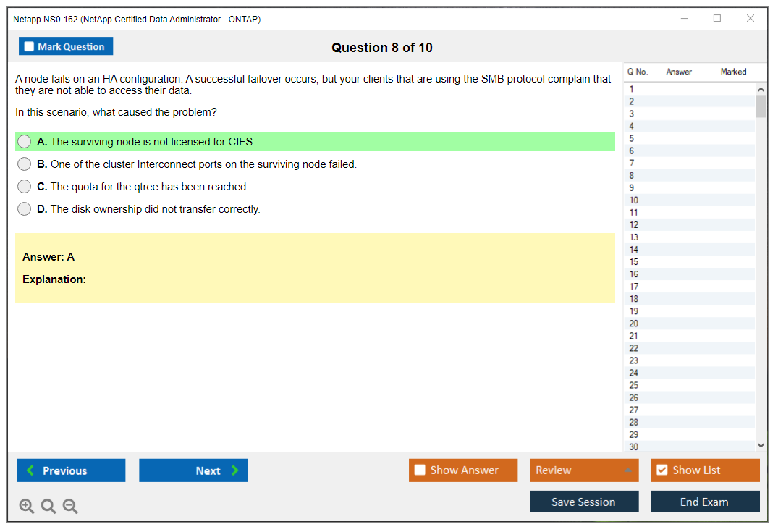Viewport: 778px width, 532px height.
Task: Open the Review dropdown menu
Action: (x=584, y=470)
